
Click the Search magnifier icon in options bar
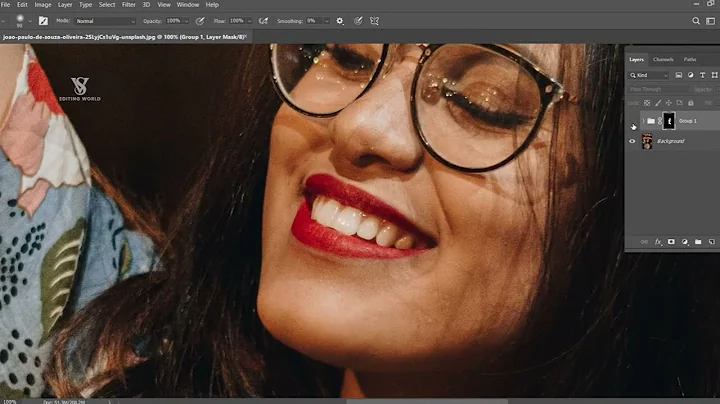(696, 21)
